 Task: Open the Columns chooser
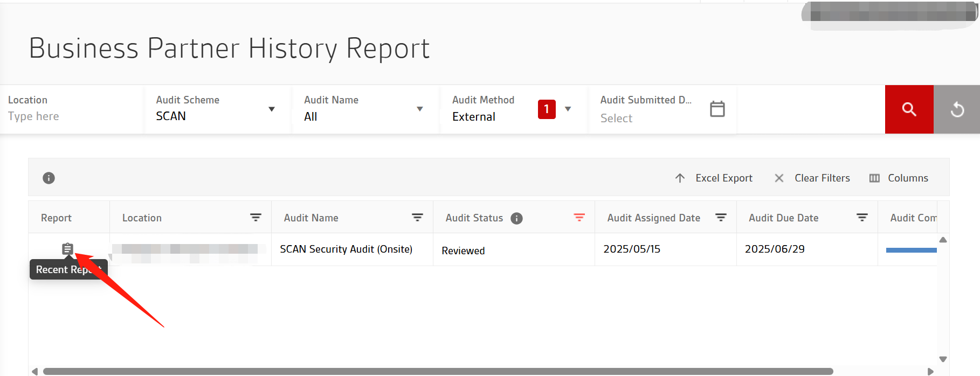point(899,178)
